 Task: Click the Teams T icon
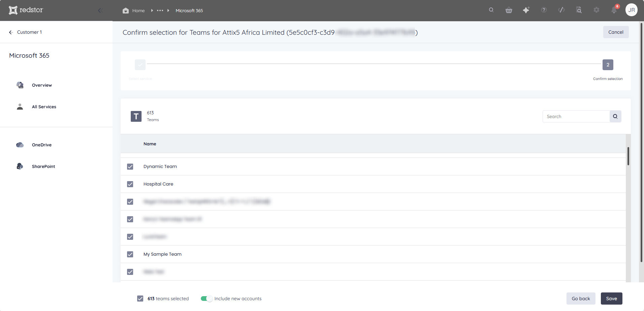click(x=136, y=116)
